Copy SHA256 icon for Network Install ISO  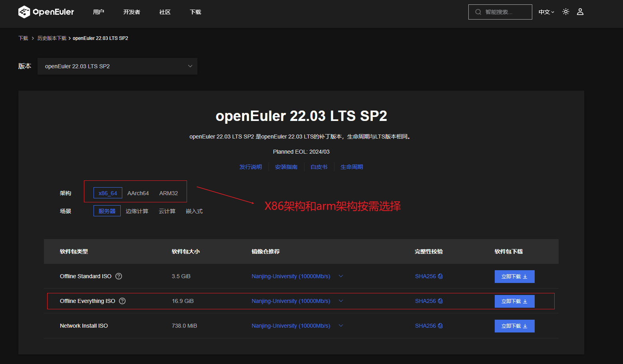tap(440, 326)
